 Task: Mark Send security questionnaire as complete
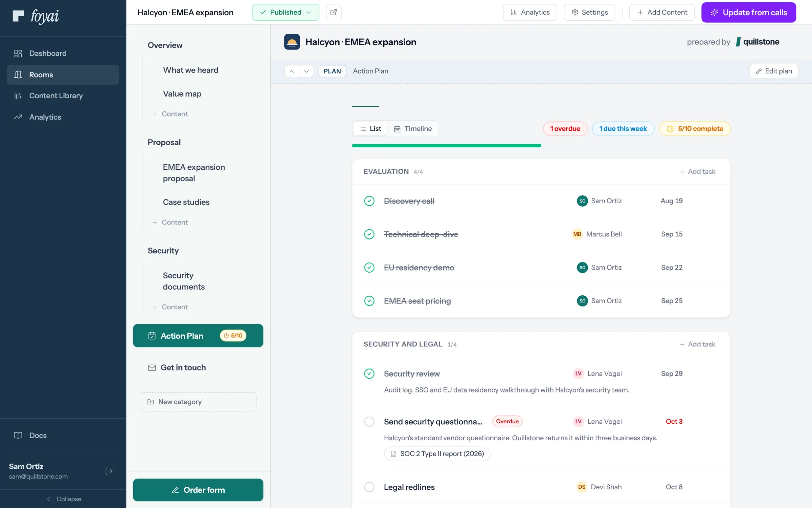(x=369, y=422)
